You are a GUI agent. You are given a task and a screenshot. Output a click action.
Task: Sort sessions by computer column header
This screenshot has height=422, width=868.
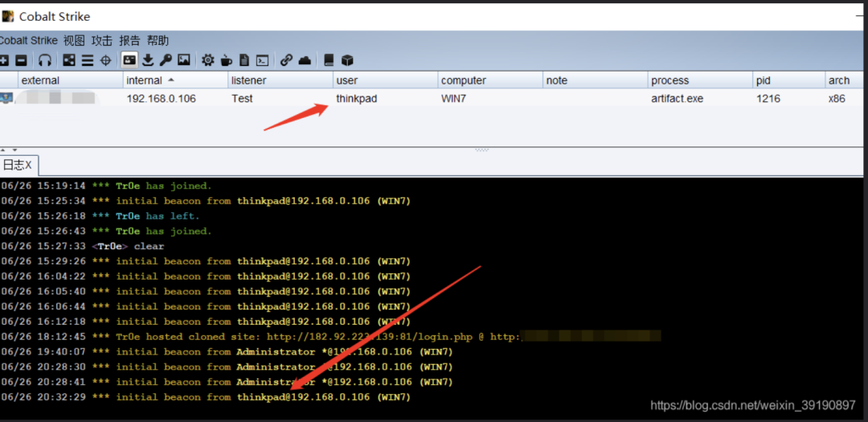coord(490,80)
